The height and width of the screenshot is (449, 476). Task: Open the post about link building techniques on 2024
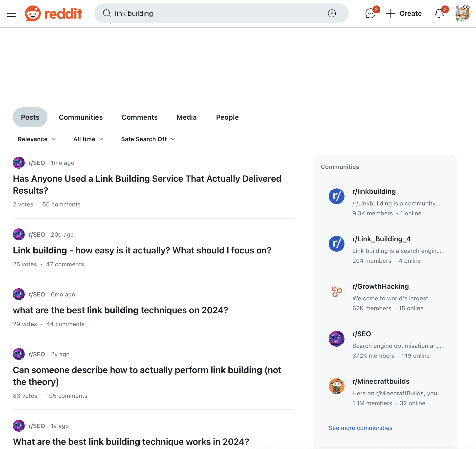click(121, 310)
